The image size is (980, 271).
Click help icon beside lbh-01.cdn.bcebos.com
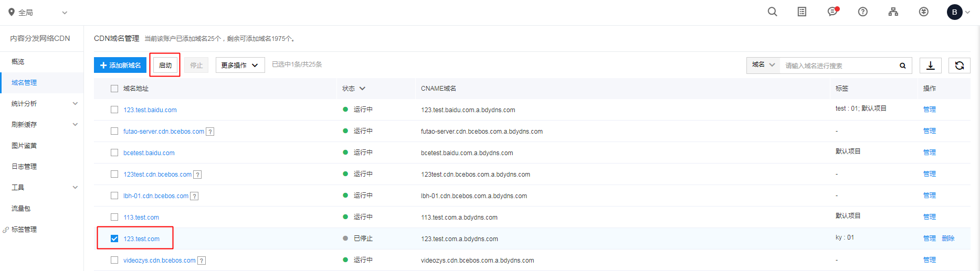(x=194, y=196)
